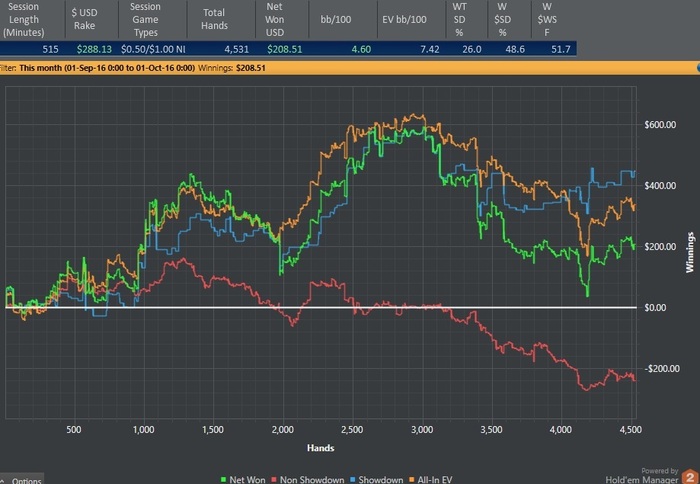Viewport: 700px width, 484px height.
Task: Click the 4,000 hands x-axis label
Action: pyautogui.click(x=561, y=430)
